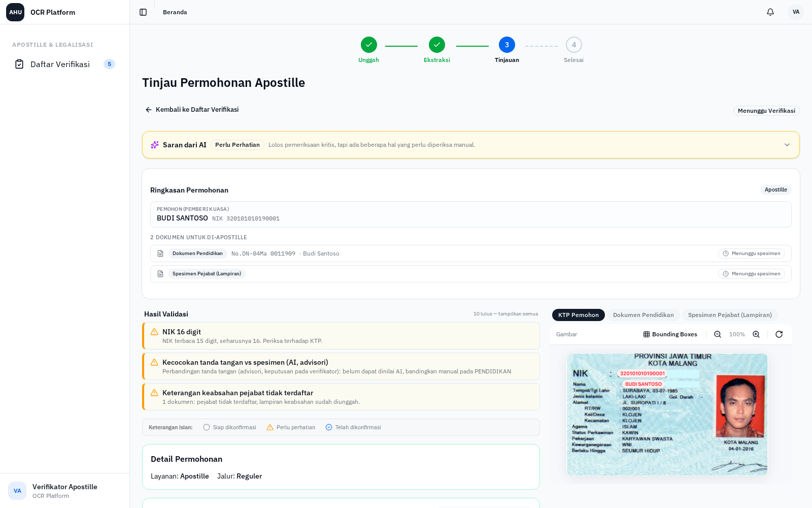Zoom out the KTP image
Screen dimensions: 812x508
point(718,334)
